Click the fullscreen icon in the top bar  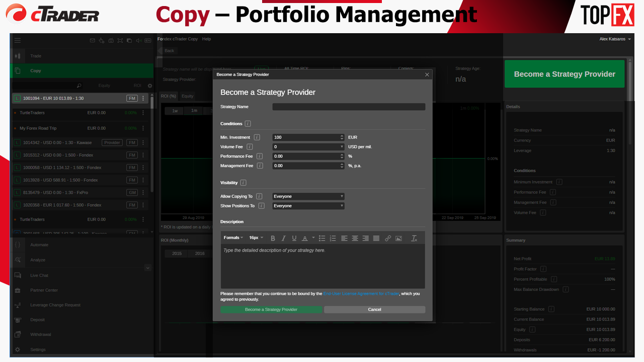click(120, 41)
